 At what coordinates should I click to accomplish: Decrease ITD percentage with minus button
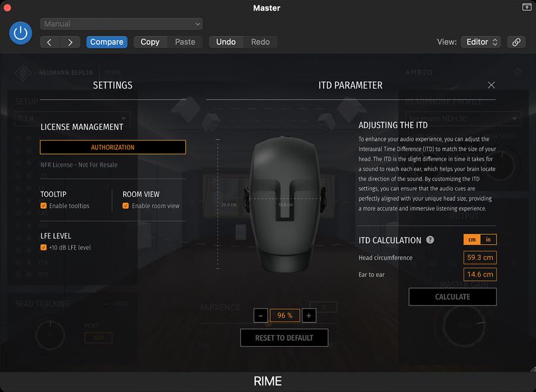click(261, 315)
